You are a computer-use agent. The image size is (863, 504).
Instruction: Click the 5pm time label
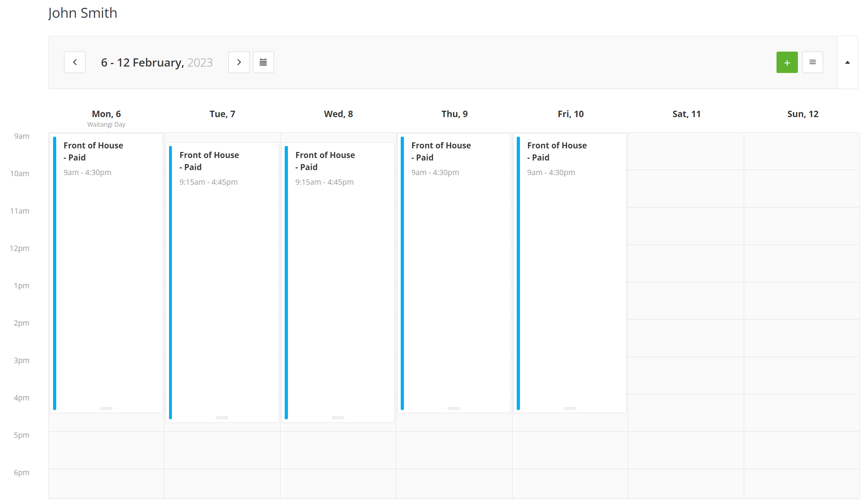[x=22, y=435]
